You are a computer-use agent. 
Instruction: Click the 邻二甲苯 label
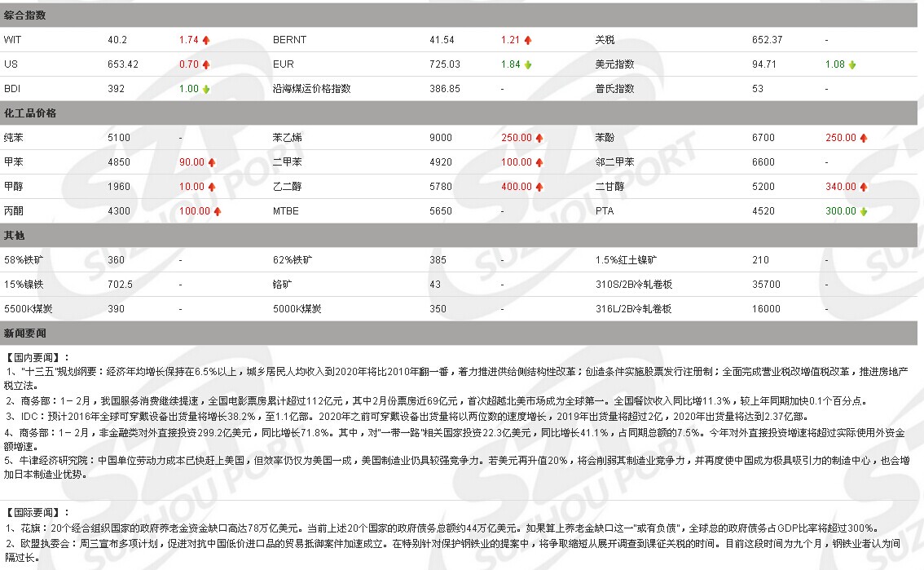[614, 162]
